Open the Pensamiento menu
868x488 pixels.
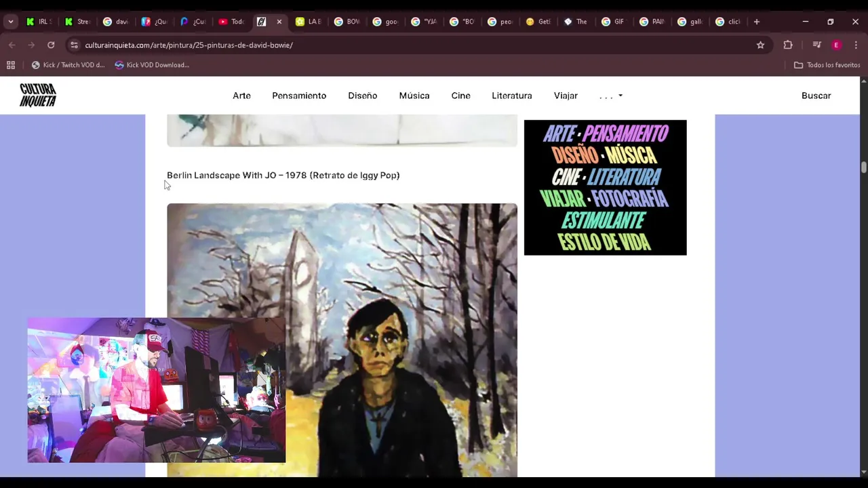tap(299, 96)
